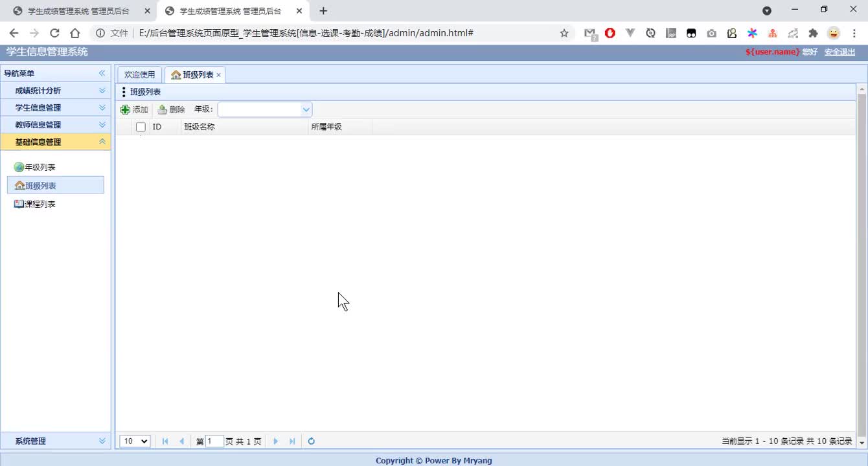Click the three-dot icon in the panel header
868x466 pixels.
coord(124,92)
